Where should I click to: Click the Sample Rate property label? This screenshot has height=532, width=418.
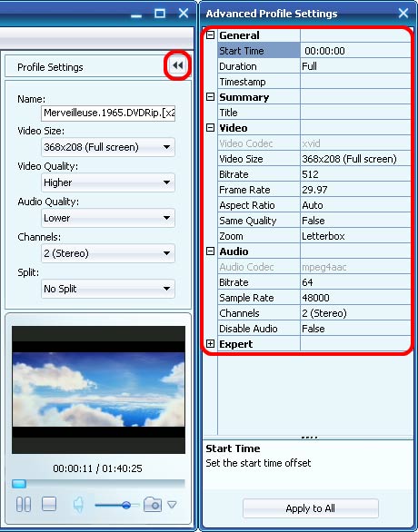[x=246, y=298]
